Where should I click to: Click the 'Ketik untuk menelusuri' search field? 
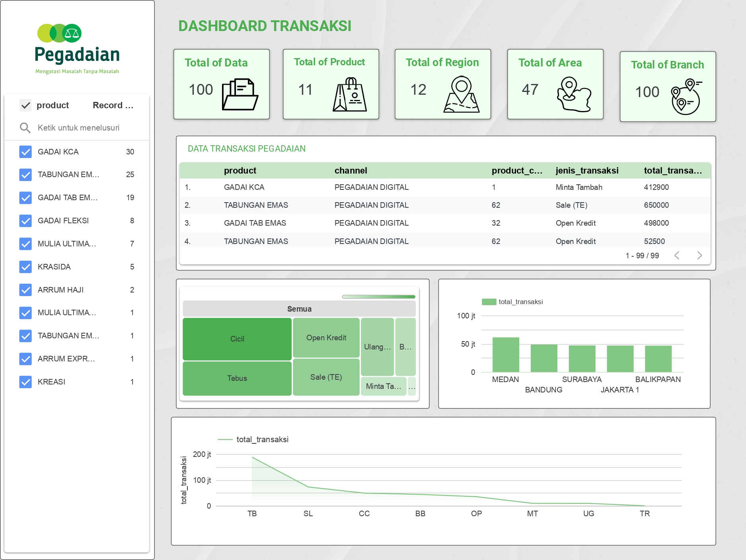[78, 128]
